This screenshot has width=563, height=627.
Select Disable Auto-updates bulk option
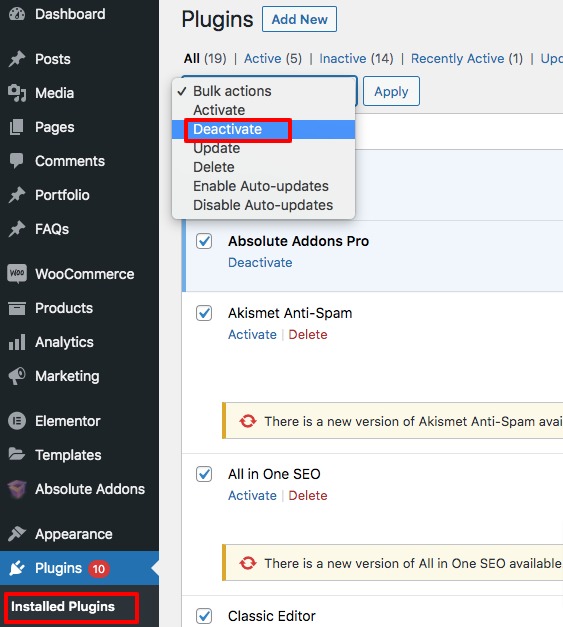tap(264, 205)
